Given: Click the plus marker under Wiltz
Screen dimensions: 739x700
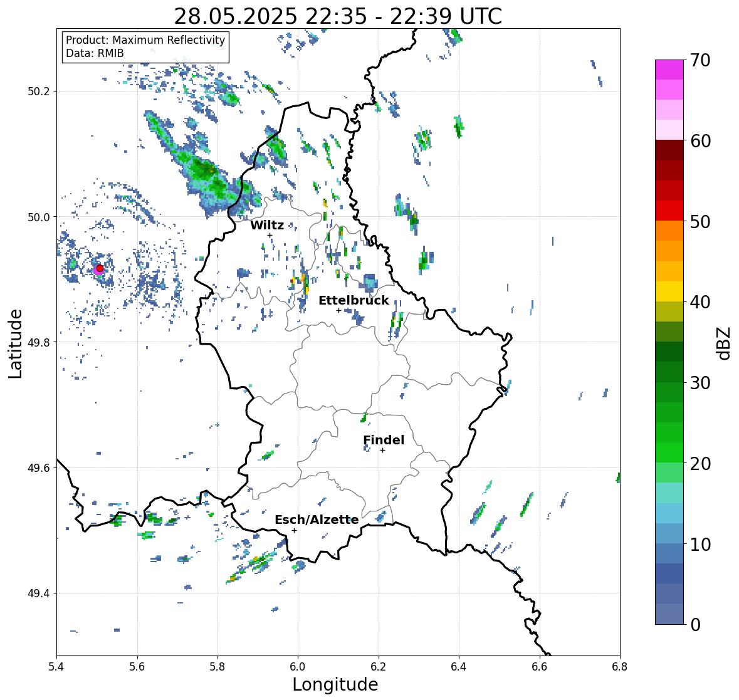Looking at the screenshot, I should coord(270,235).
